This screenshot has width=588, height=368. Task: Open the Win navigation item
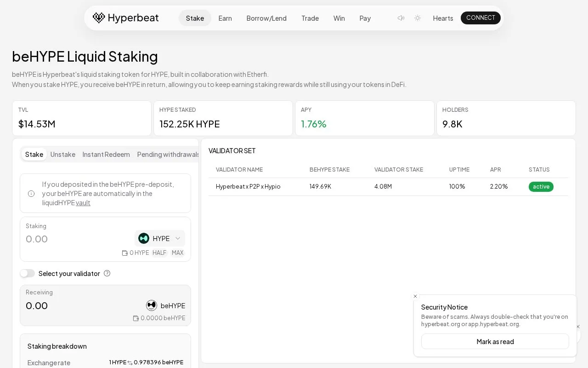[x=339, y=18]
